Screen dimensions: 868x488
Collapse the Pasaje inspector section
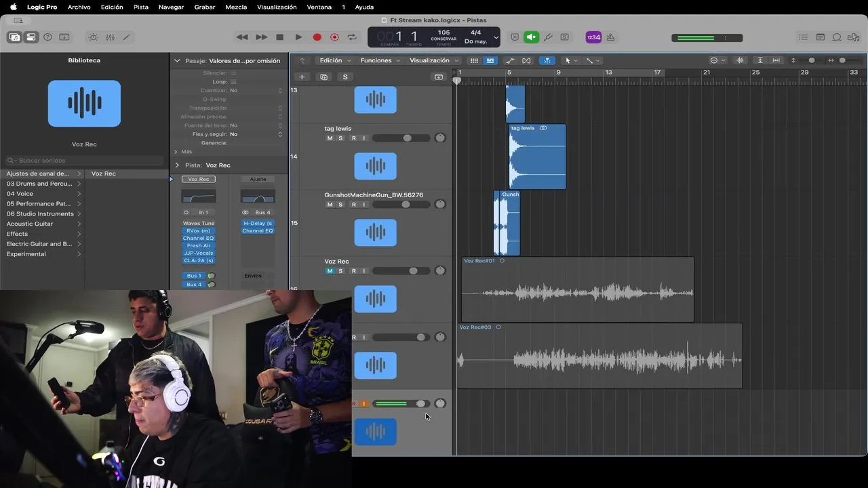click(177, 60)
